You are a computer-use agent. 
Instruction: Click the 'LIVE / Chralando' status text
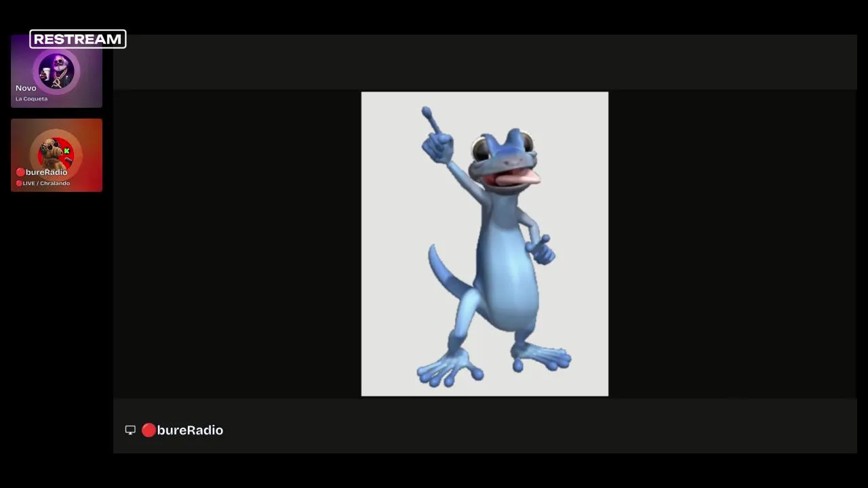point(43,184)
